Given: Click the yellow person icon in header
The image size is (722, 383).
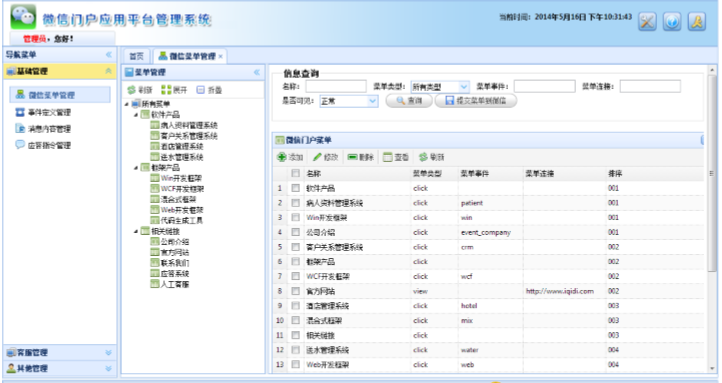Looking at the screenshot, I should pos(697,22).
